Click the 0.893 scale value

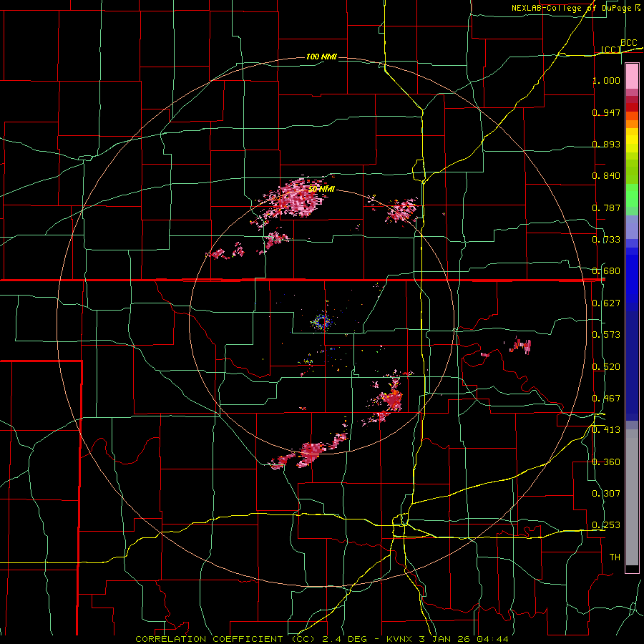[606, 144]
